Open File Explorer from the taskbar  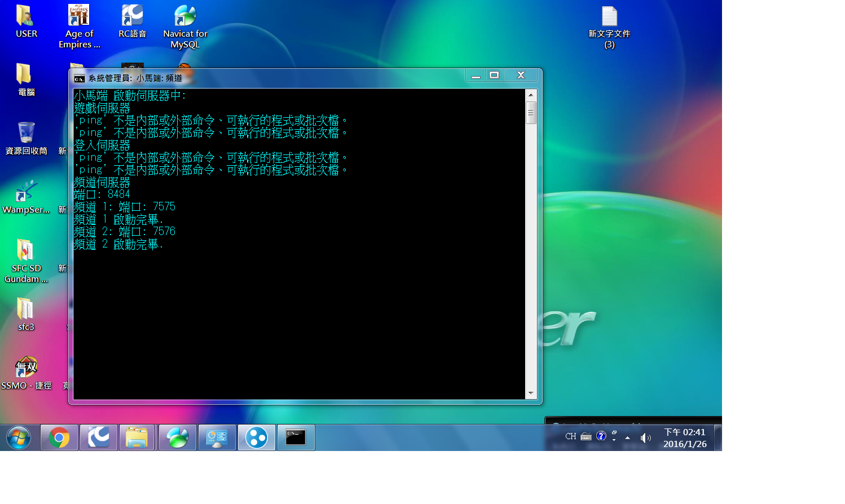pyautogui.click(x=137, y=437)
